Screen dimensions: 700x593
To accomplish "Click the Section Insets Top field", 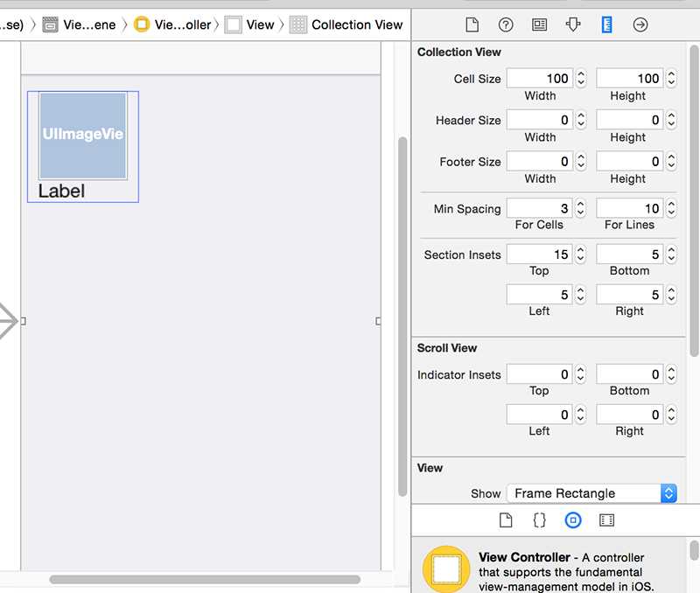I will [539, 255].
